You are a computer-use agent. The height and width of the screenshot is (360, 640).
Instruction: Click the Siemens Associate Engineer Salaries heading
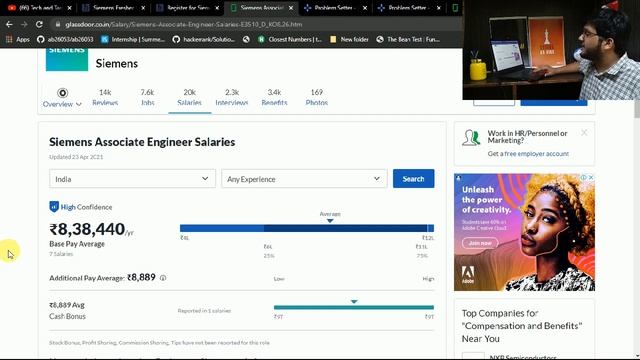142,142
